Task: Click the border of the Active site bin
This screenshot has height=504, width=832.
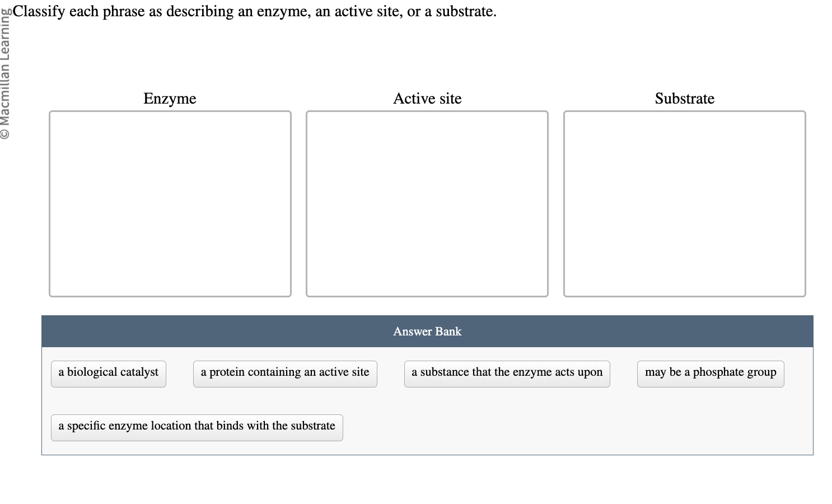Action: 308,203
